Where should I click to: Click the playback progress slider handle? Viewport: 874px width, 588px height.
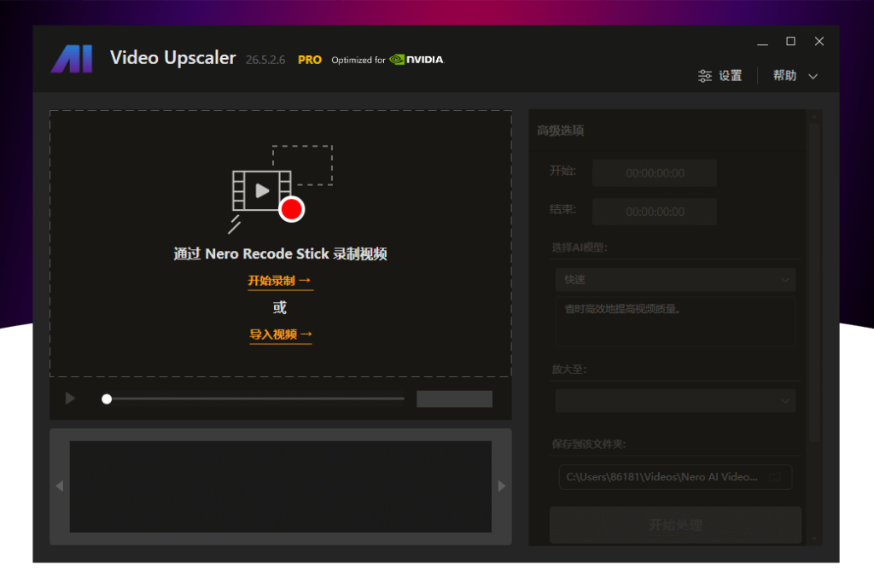click(107, 399)
